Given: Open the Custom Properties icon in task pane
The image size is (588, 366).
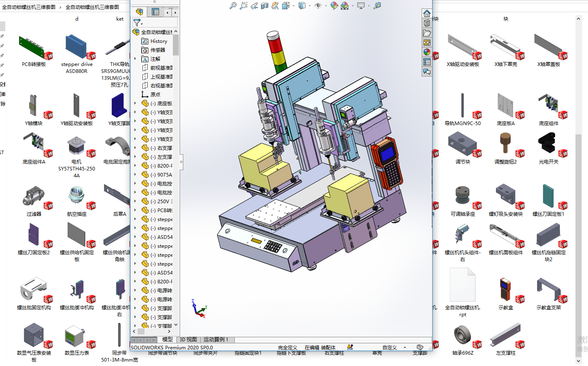Looking at the screenshot, I should click(427, 62).
